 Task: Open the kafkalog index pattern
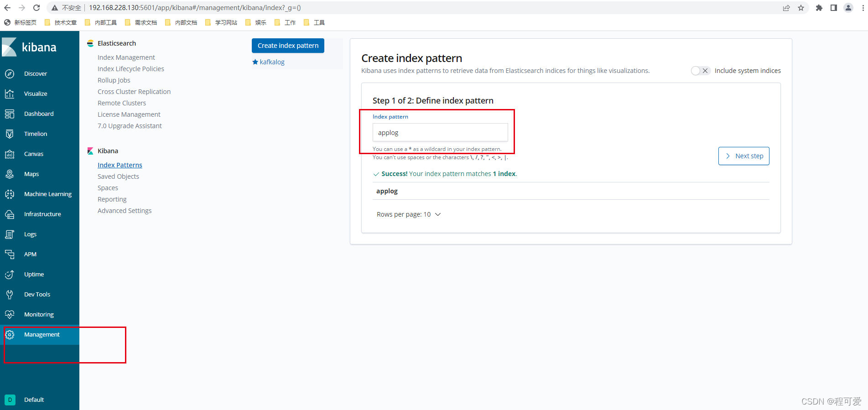tap(272, 62)
